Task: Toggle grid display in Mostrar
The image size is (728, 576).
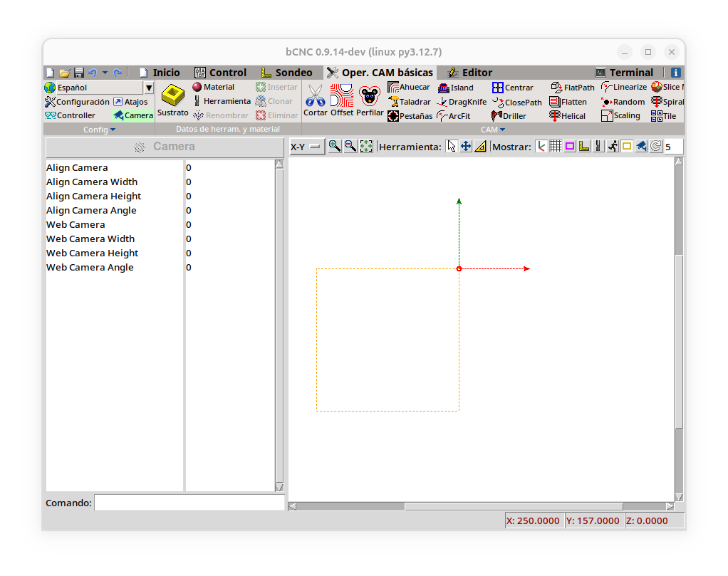Action: pos(556,146)
